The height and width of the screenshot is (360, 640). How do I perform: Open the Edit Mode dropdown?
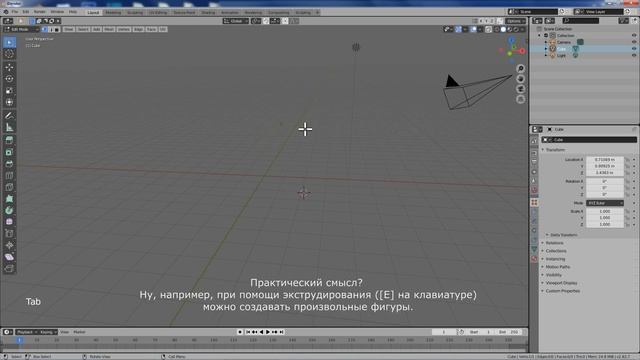click(x=21, y=29)
